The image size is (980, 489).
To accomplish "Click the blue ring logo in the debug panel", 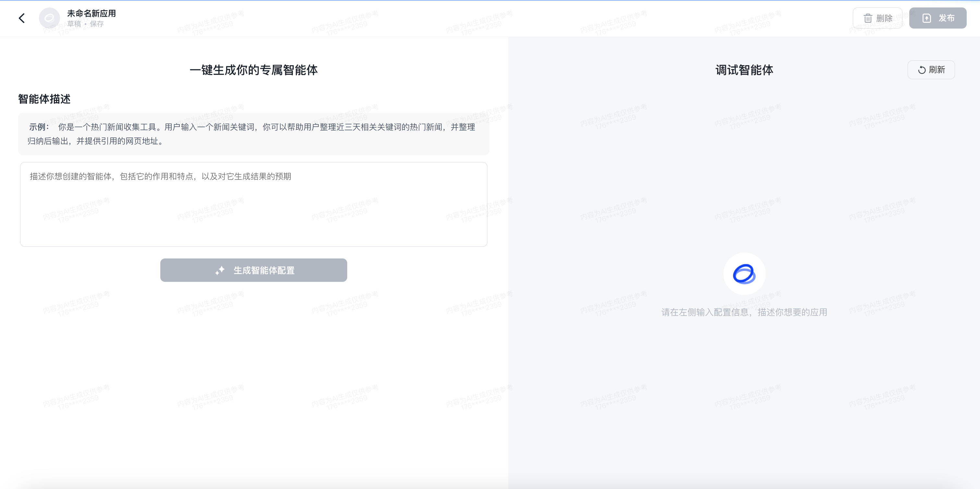I will point(744,274).
